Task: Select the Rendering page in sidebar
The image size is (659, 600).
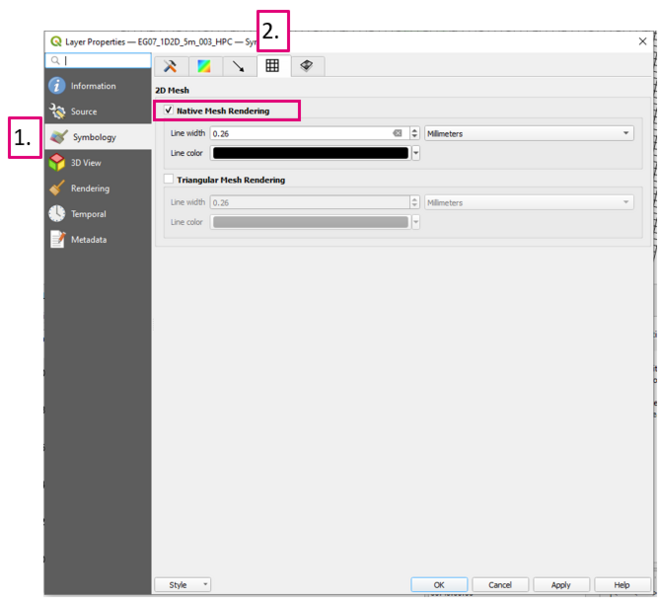Action: point(90,189)
